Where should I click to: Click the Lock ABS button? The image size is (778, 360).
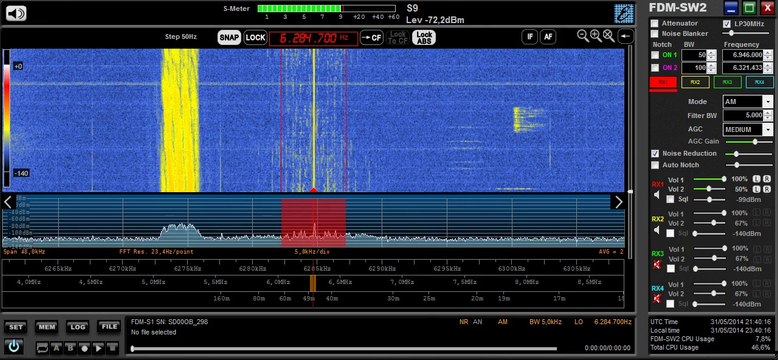pos(424,37)
